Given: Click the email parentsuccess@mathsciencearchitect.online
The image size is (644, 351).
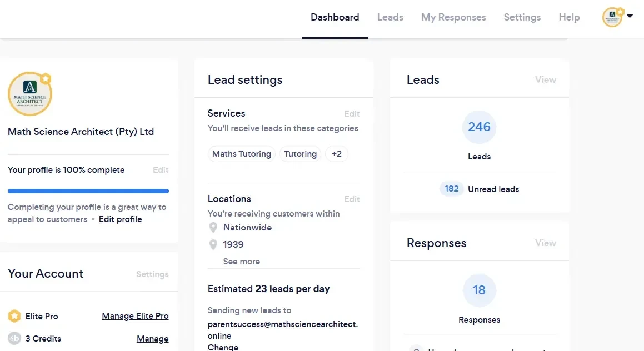Looking at the screenshot, I should coord(283,330).
